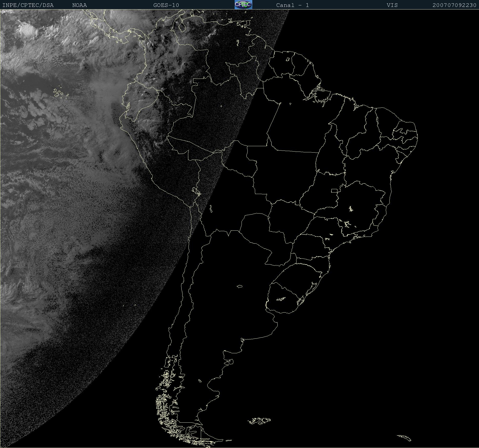Click the VIS channel label
Viewport: 479px width, 448px height.
tap(392, 5)
